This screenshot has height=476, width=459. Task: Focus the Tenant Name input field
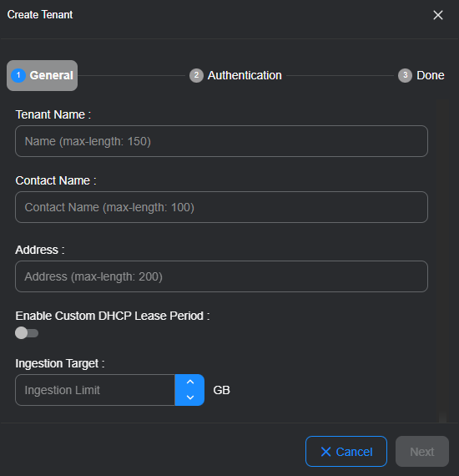pyautogui.click(x=221, y=141)
